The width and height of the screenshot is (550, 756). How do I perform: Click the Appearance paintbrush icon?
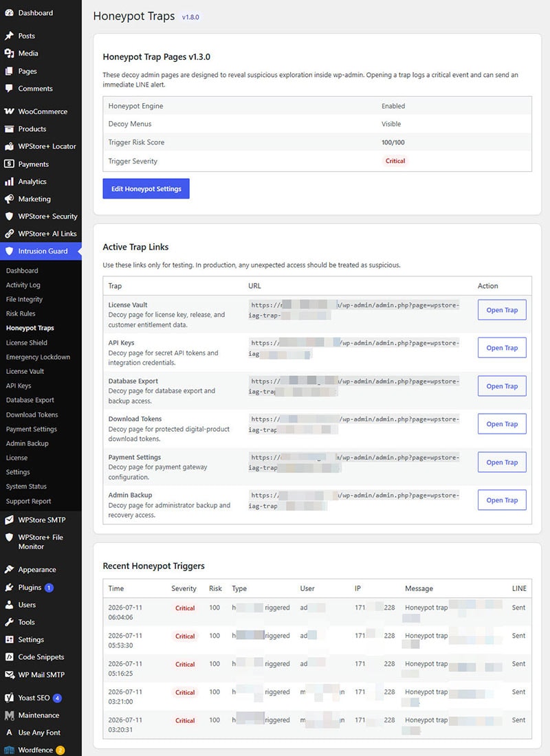[x=9, y=570]
